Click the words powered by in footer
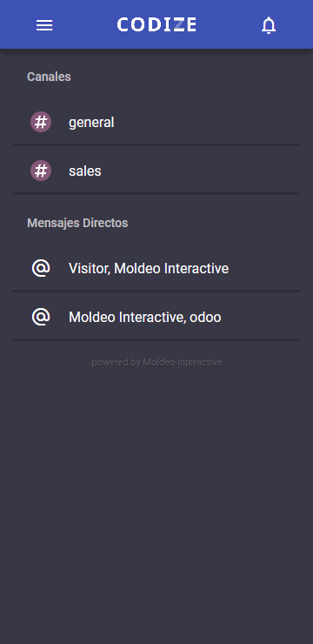The height and width of the screenshot is (644, 313). (x=116, y=363)
